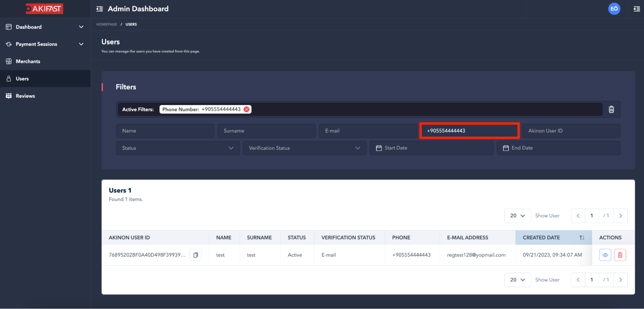Click the E-mail filter input field

click(x=368, y=131)
